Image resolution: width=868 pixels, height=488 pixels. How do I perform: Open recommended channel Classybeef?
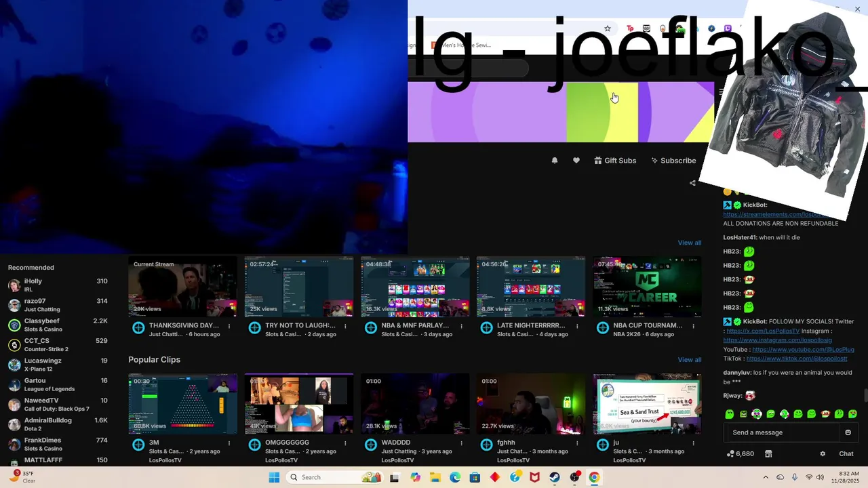[58, 325]
